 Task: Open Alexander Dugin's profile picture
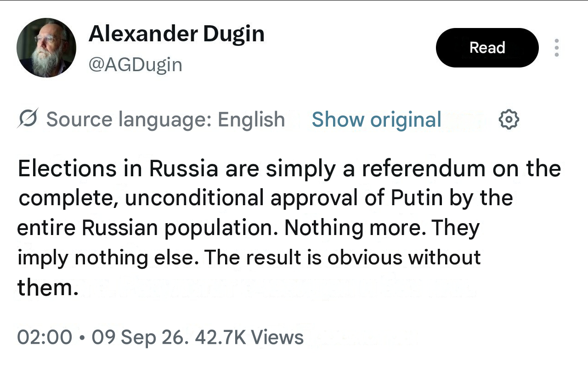46,48
